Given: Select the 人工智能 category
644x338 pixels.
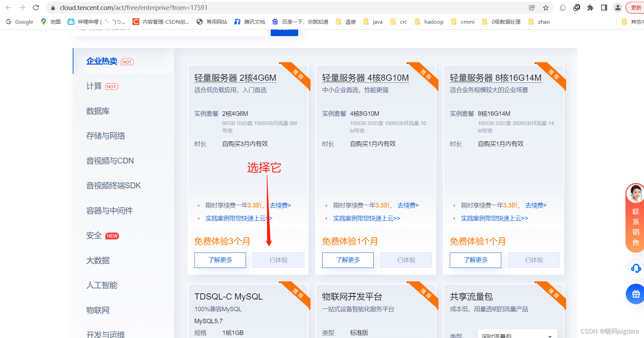Looking at the screenshot, I should coord(102,285).
